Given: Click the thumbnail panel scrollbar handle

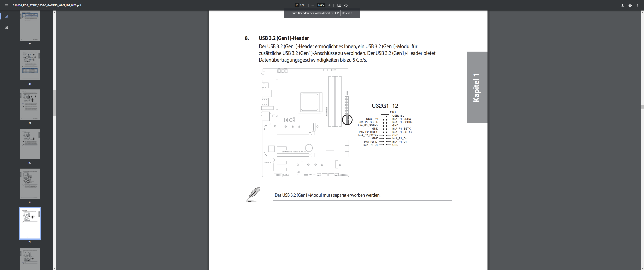Looking at the screenshot, I should pyautogui.click(x=54, y=103).
